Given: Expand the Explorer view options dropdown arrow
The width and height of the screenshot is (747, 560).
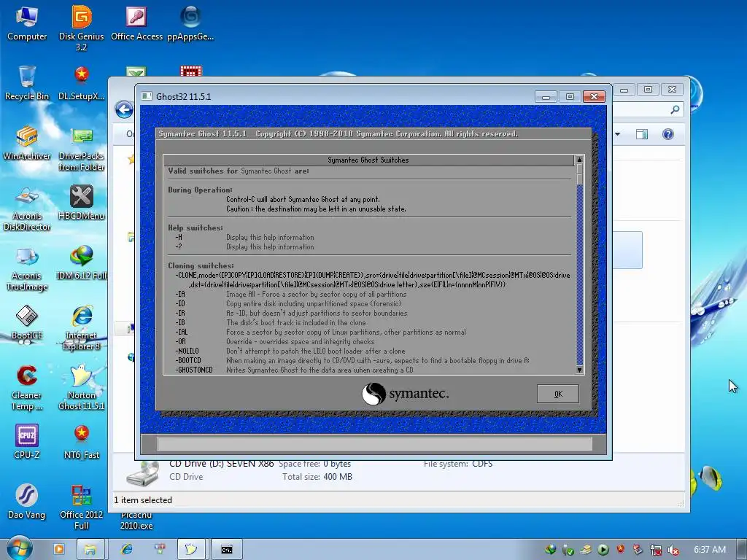Looking at the screenshot, I should tap(617, 134).
